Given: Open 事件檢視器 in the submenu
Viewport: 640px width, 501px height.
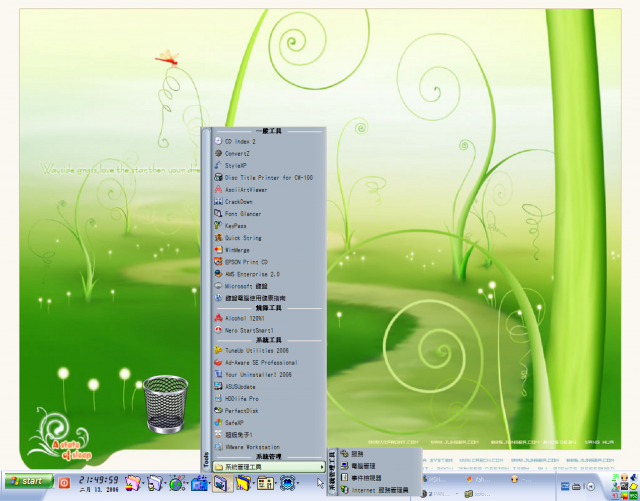Looking at the screenshot, I should pos(379,478).
